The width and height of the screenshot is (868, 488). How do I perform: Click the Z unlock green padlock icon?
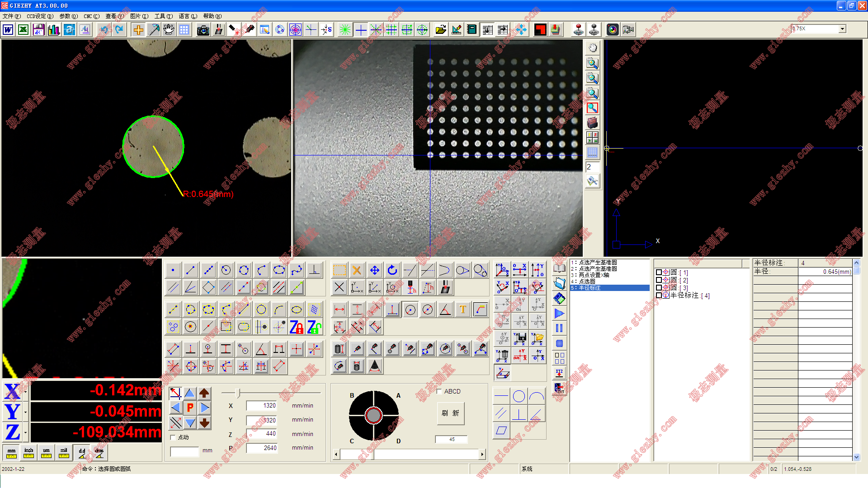(x=314, y=327)
